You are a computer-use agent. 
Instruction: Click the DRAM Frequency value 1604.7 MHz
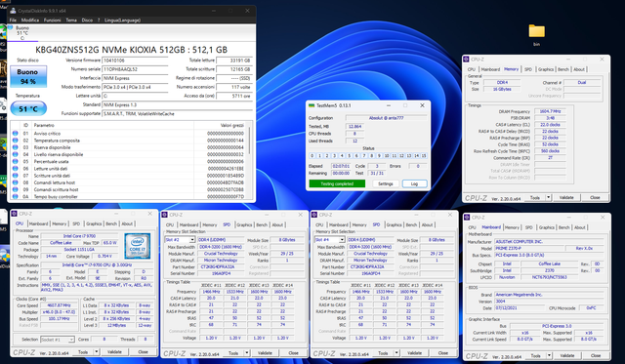point(550,111)
